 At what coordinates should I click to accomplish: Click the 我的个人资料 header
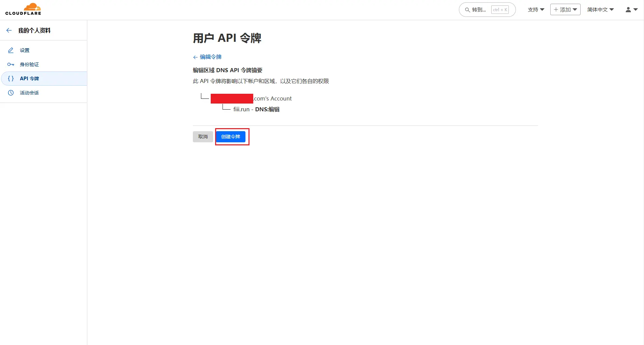[x=34, y=30]
